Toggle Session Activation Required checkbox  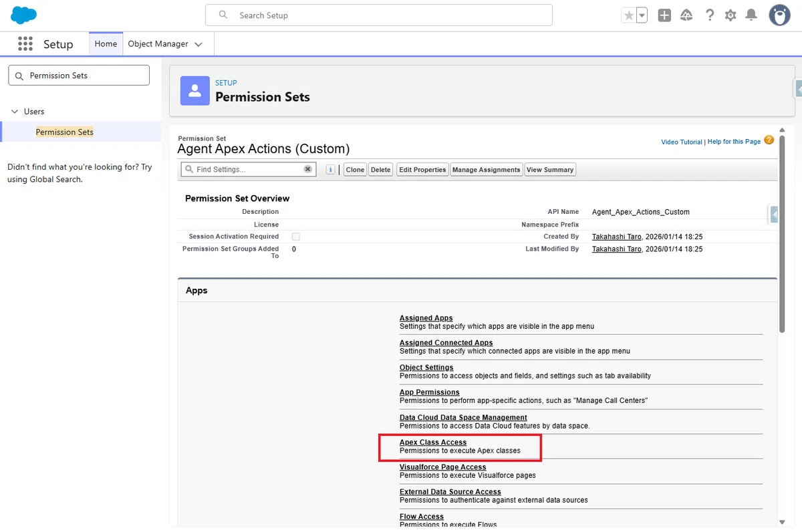pyautogui.click(x=296, y=237)
